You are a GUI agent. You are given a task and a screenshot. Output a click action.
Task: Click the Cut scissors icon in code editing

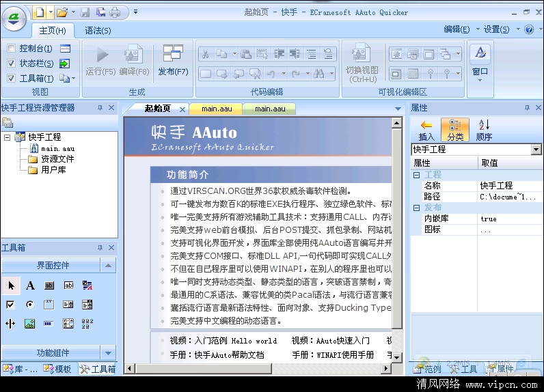pos(206,54)
